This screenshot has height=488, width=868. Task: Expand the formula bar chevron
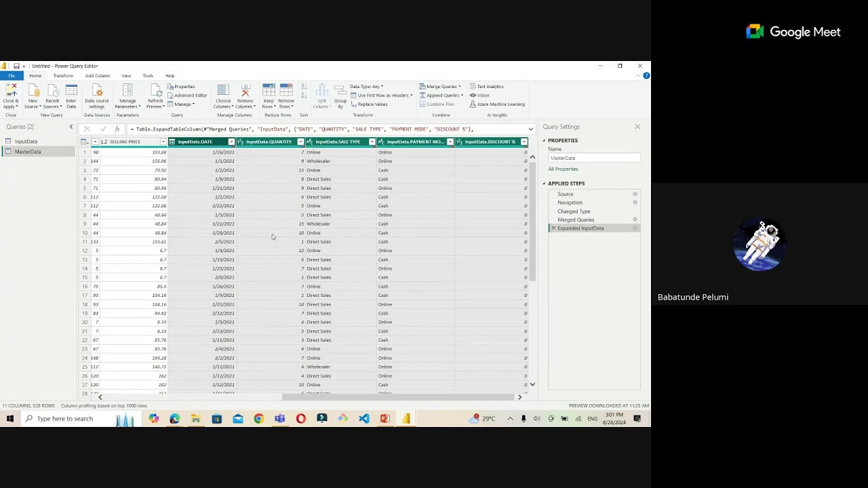(x=530, y=129)
